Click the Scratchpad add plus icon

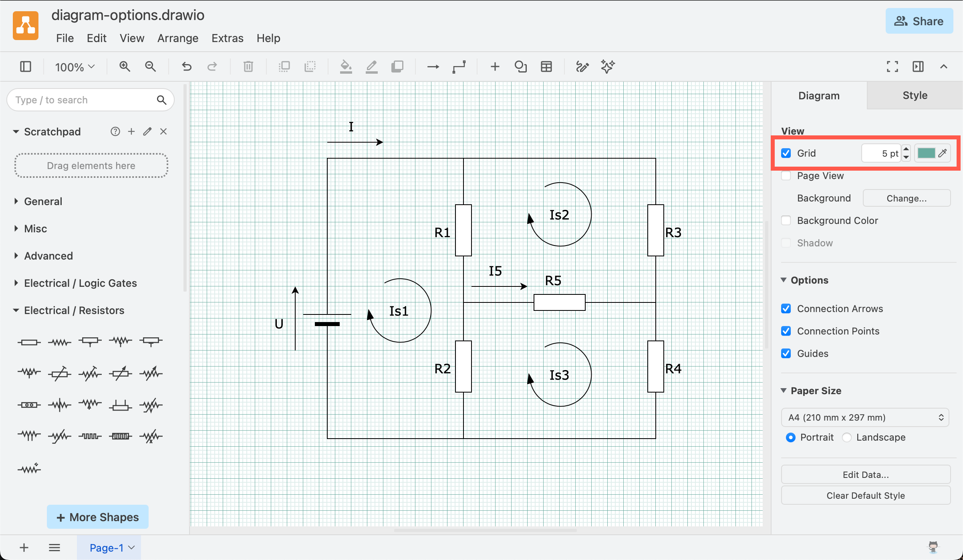click(x=131, y=131)
